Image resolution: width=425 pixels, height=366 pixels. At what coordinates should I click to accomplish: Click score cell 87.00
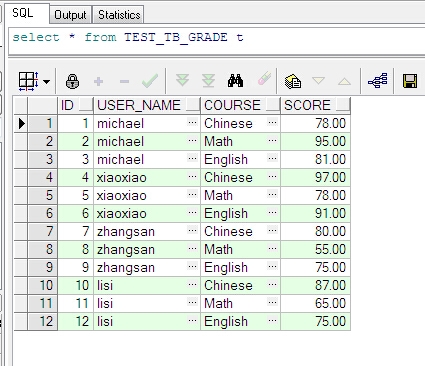click(x=315, y=286)
